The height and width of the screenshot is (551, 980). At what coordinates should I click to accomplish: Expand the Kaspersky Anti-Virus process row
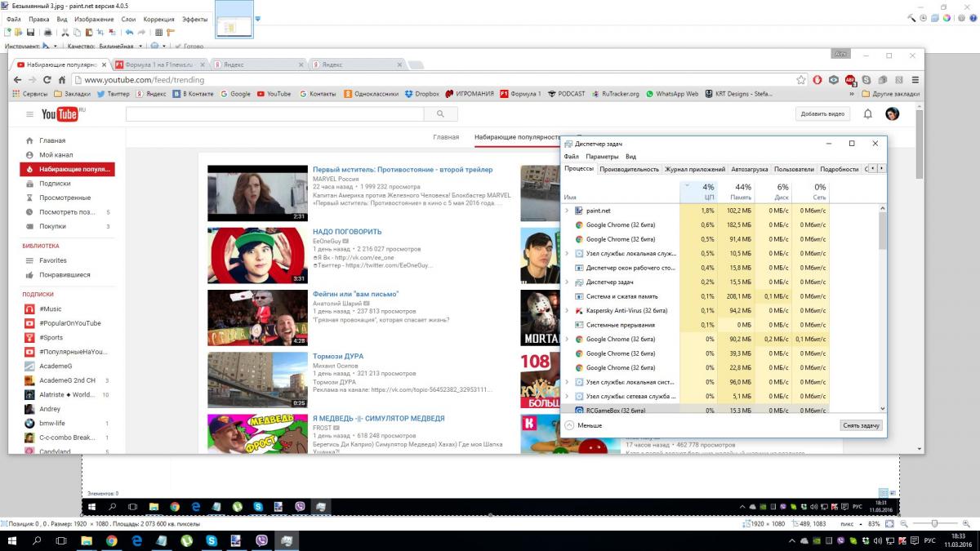(567, 310)
